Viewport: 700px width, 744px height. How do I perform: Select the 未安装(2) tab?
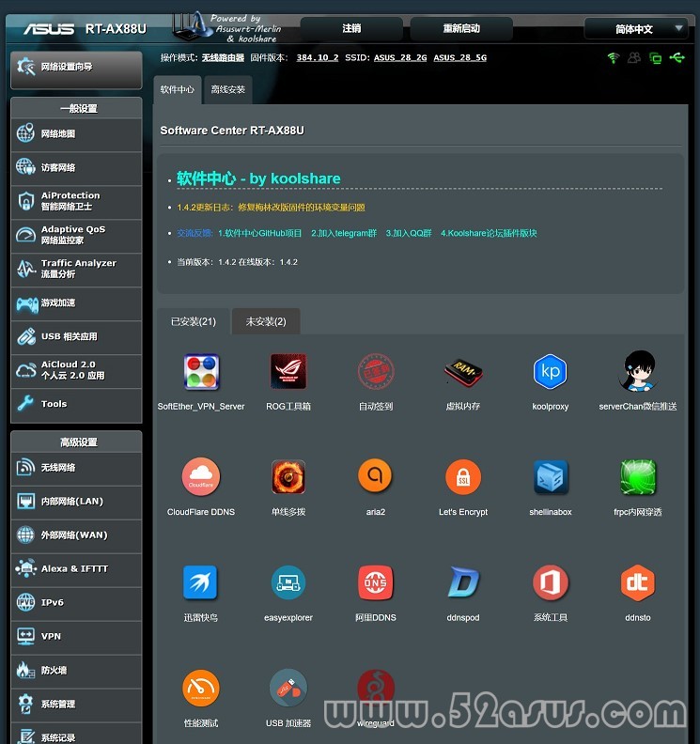[x=266, y=321]
